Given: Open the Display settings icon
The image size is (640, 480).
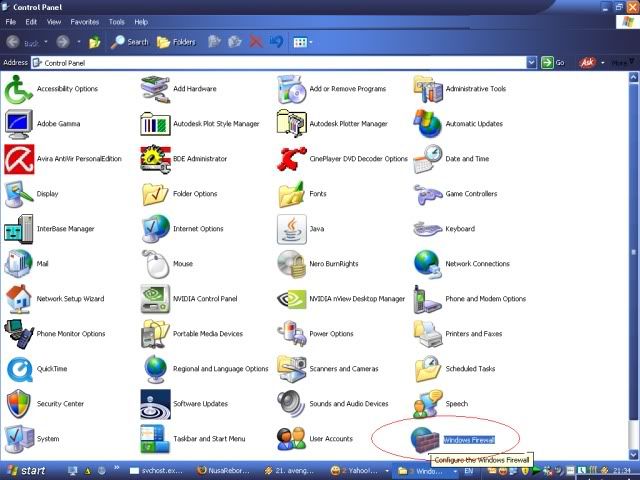Looking at the screenshot, I should pos(18,194).
